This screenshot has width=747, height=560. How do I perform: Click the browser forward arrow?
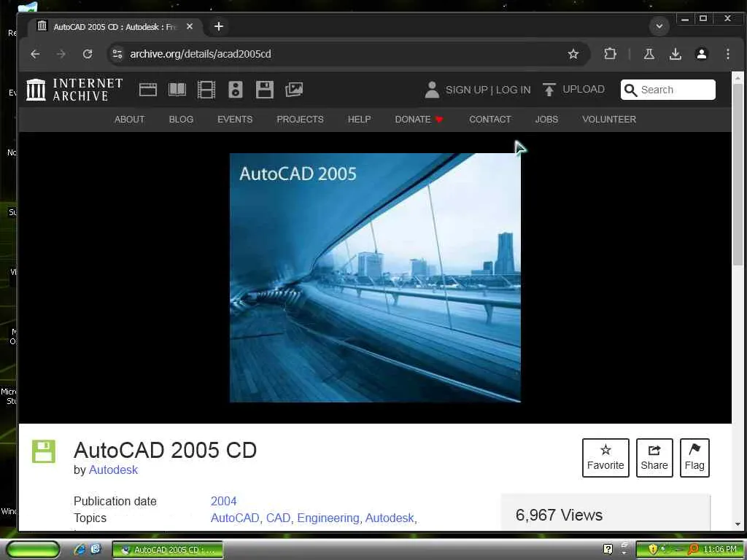click(x=61, y=54)
